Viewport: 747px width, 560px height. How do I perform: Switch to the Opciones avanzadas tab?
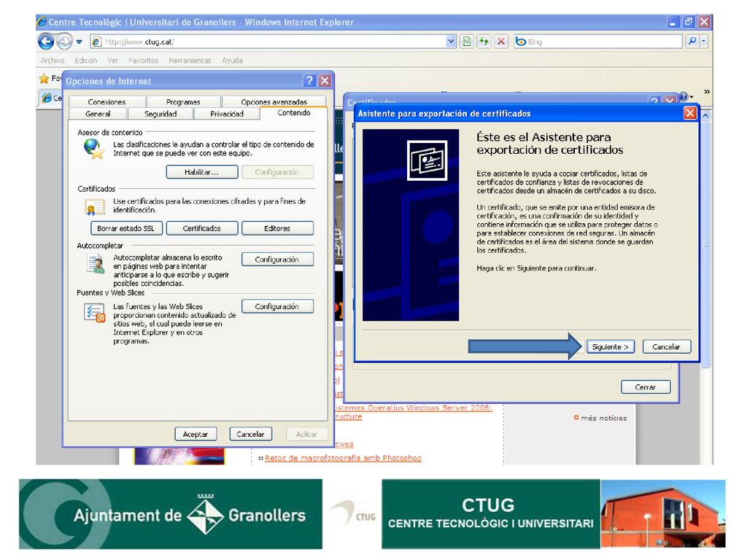click(274, 102)
